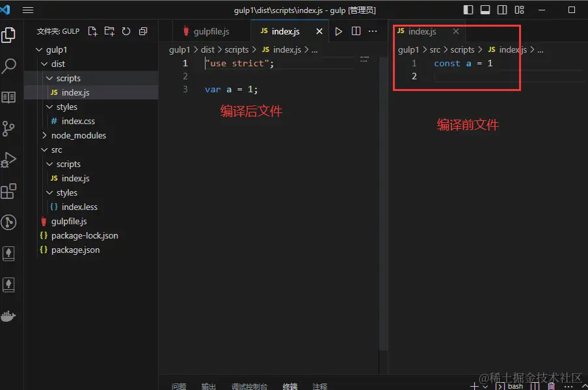Screen dimensions: 588x390
Task: Open the Git Graph circular icon view
Action: 8,222
